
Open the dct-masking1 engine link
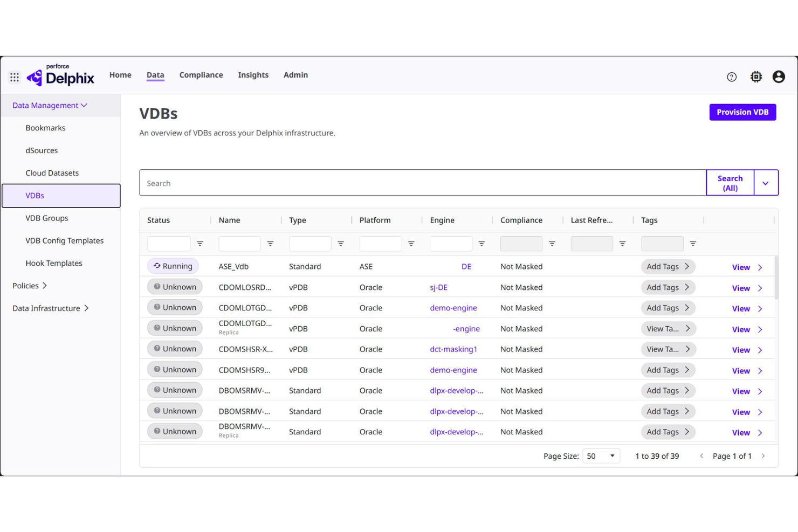tap(453, 349)
